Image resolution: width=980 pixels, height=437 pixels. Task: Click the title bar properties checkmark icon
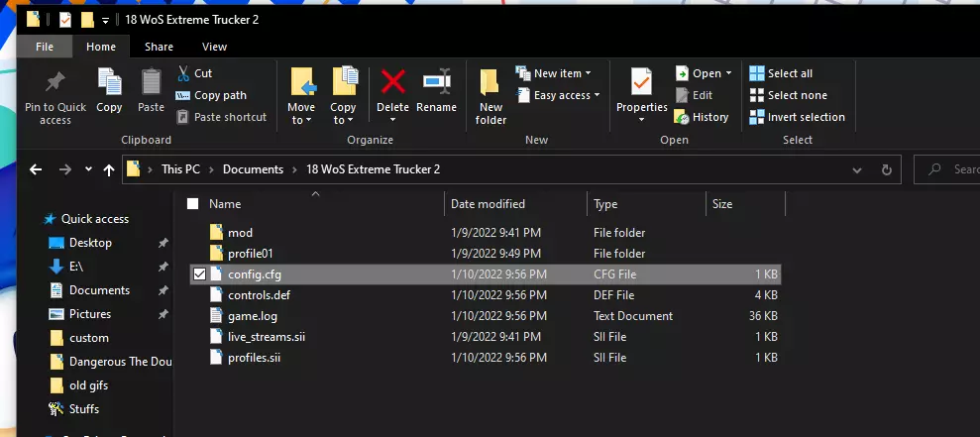click(65, 20)
